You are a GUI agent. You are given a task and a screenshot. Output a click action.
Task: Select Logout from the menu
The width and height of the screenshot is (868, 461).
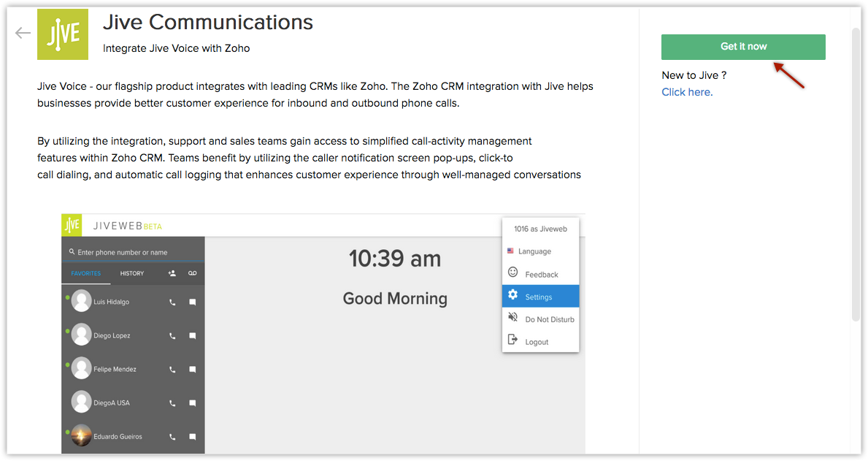coord(540,342)
